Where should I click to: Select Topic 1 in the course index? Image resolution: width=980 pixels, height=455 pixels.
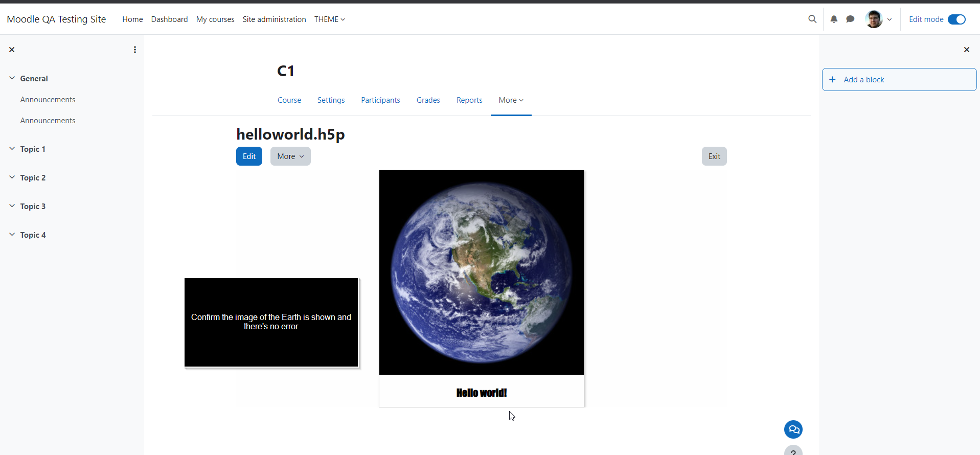click(x=33, y=149)
